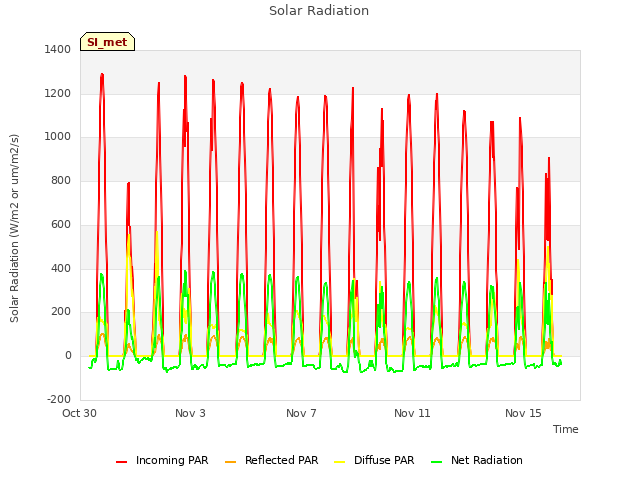The width and height of the screenshot is (640, 480).
Task: Click the Oct 30 x-axis tick label
Action: point(79,413)
